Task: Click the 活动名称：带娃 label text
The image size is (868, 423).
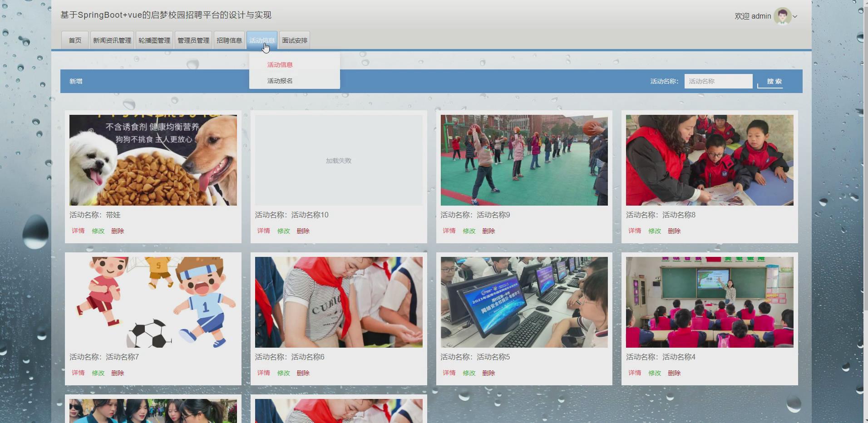Action: (x=95, y=215)
